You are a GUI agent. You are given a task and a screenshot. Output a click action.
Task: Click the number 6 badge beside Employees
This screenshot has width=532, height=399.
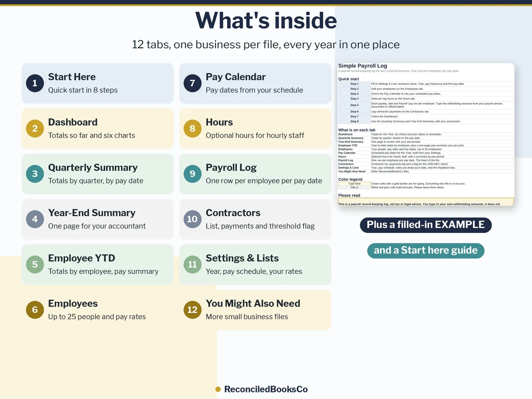(x=35, y=310)
